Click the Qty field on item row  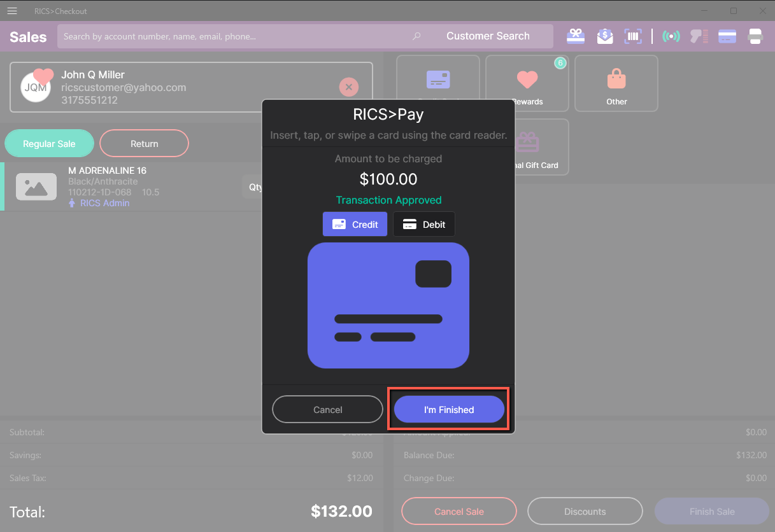tap(253, 187)
